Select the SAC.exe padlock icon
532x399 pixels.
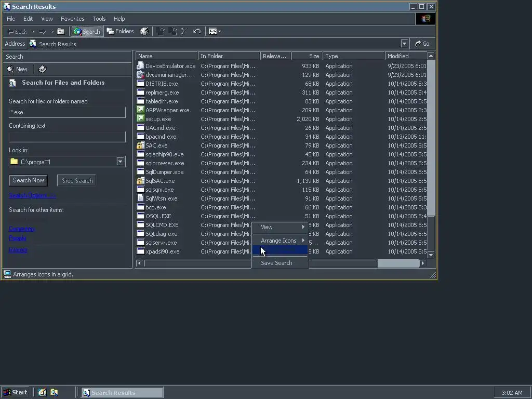coord(140,145)
